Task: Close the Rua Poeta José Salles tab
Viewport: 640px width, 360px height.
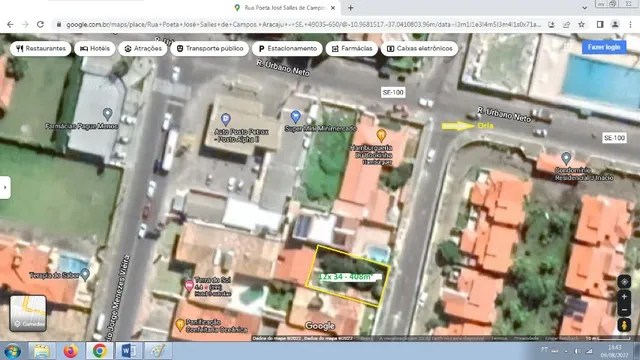Action: point(333,8)
